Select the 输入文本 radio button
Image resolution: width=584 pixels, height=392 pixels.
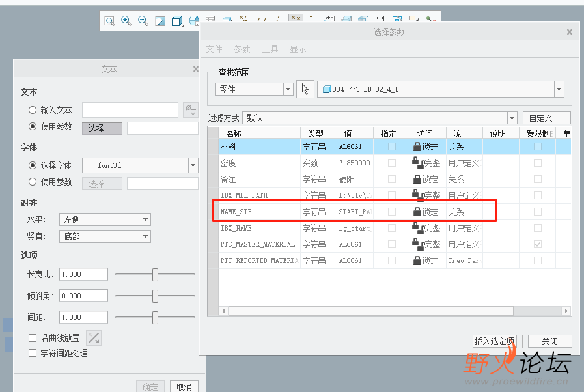33,110
